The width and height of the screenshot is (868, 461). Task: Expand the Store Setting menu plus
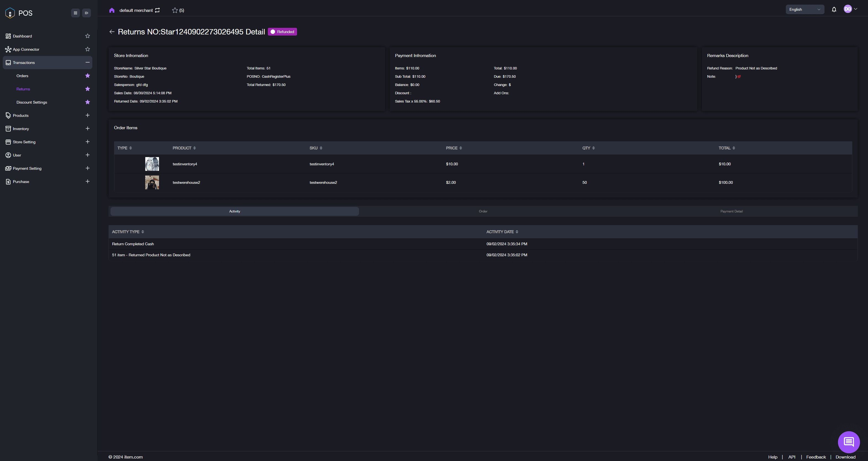[x=88, y=142]
